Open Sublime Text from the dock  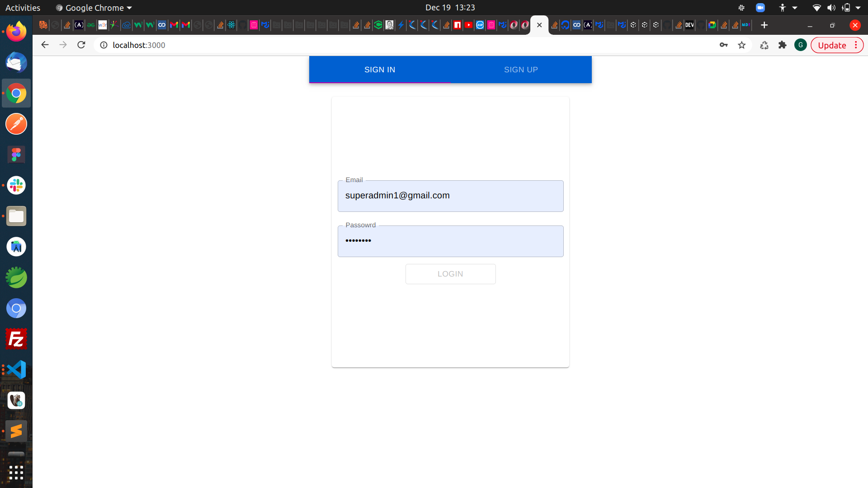pos(16,431)
